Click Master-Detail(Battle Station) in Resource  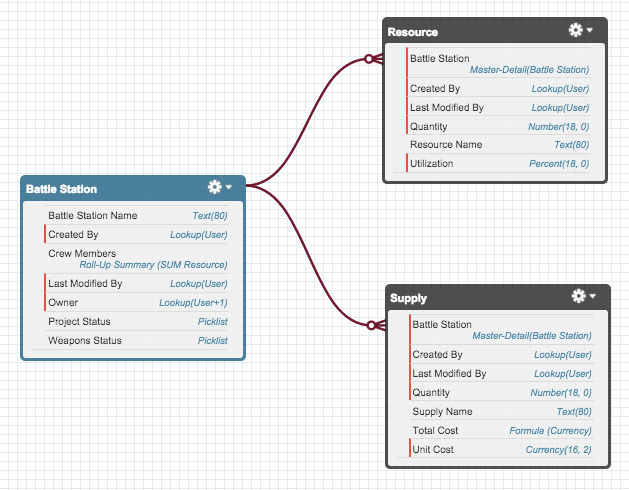[530, 70]
